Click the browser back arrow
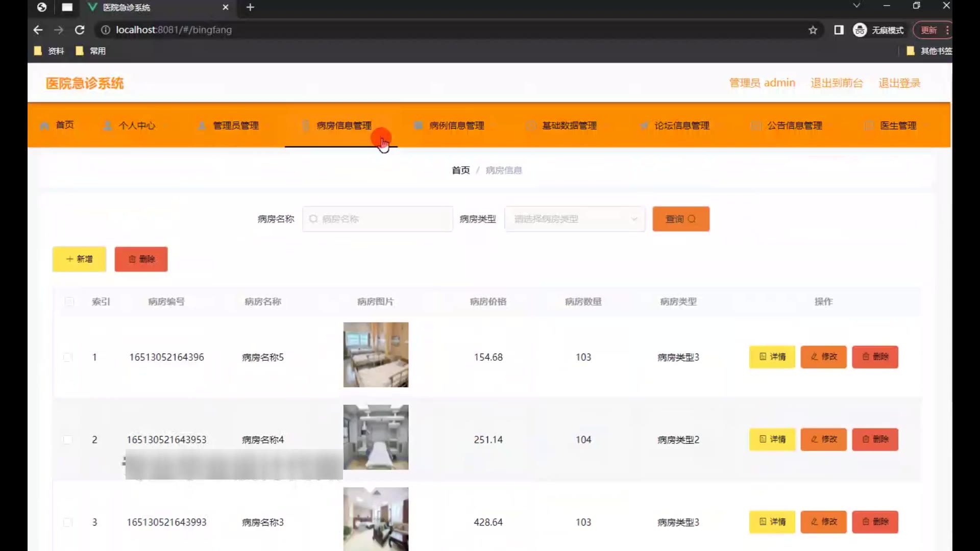 coord(38,30)
